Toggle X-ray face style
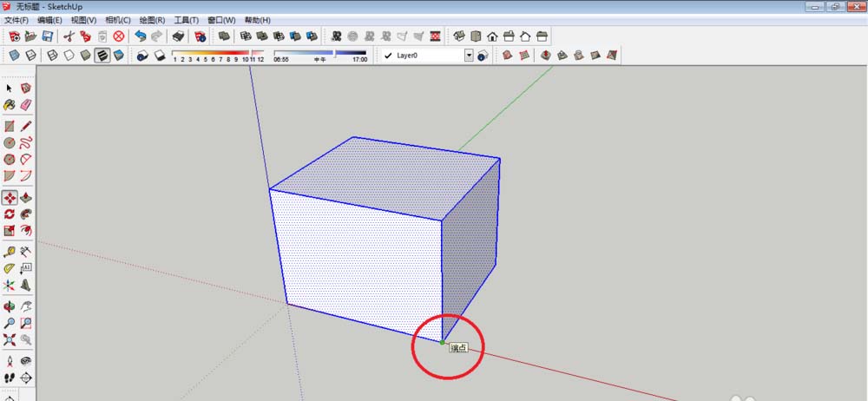868x401 pixels. [x=15, y=55]
